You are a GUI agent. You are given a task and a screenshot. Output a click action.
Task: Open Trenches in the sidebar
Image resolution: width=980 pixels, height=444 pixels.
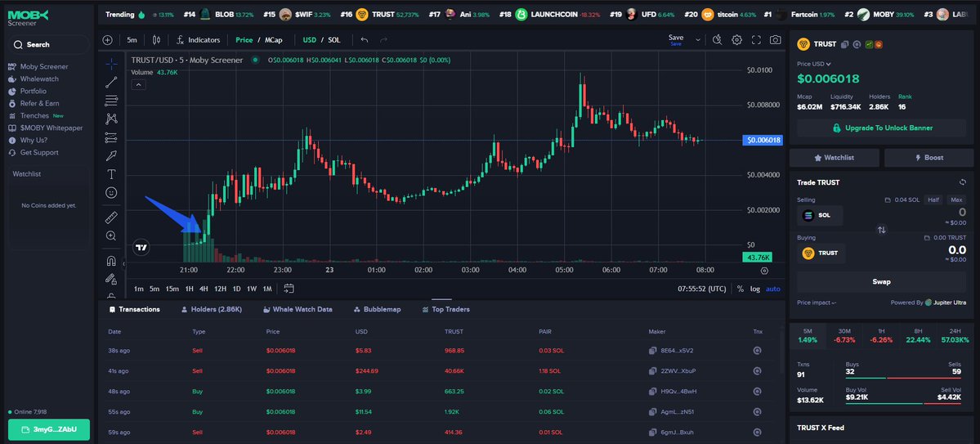36,115
